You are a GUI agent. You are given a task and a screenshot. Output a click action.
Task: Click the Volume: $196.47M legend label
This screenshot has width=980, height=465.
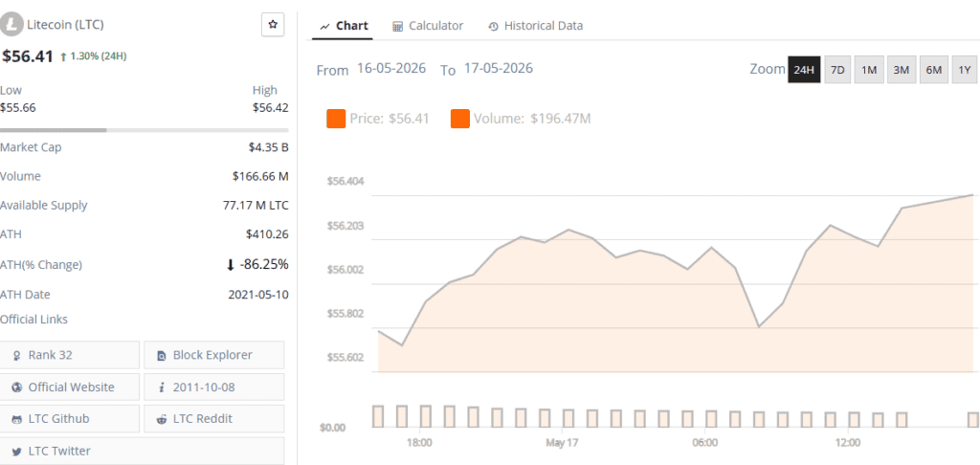coord(532,119)
